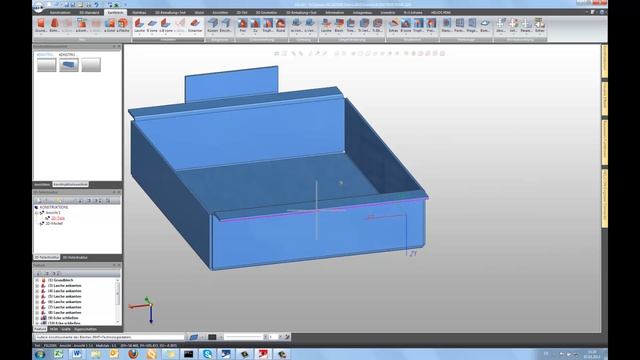Screen dimensions: 640x360
Task: Click the middle blue part thumbnail
Action: tap(69, 64)
